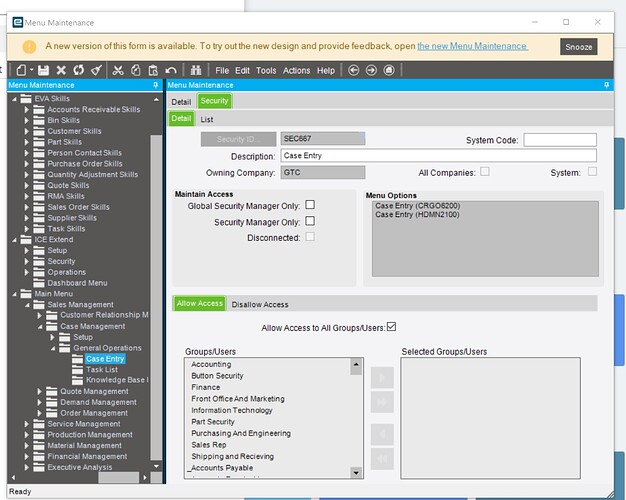This screenshot has height=500, width=626.
Task: Click the move-left single arrow button
Action: (x=382, y=435)
